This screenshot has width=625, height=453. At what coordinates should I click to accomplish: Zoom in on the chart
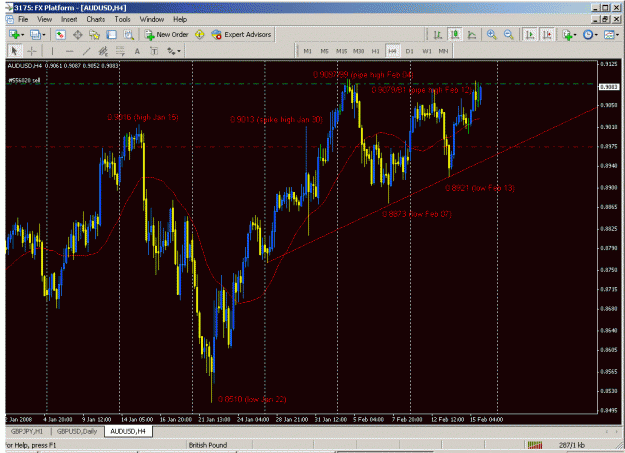click(491, 35)
